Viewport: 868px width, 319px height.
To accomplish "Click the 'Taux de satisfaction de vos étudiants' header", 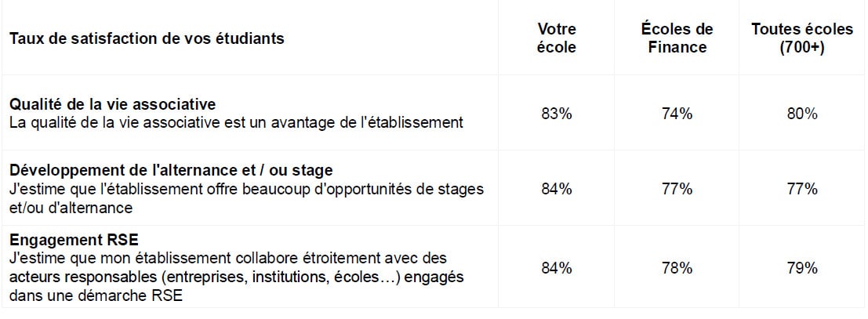I will tap(147, 38).
